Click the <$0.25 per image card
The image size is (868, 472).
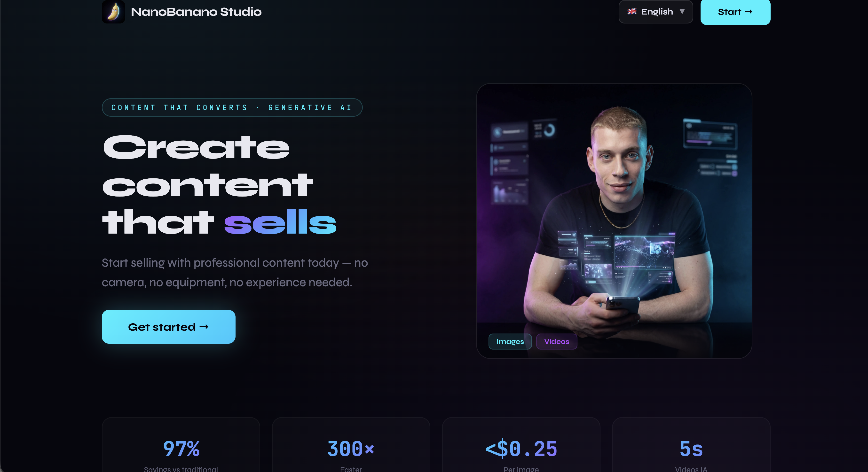click(521, 445)
